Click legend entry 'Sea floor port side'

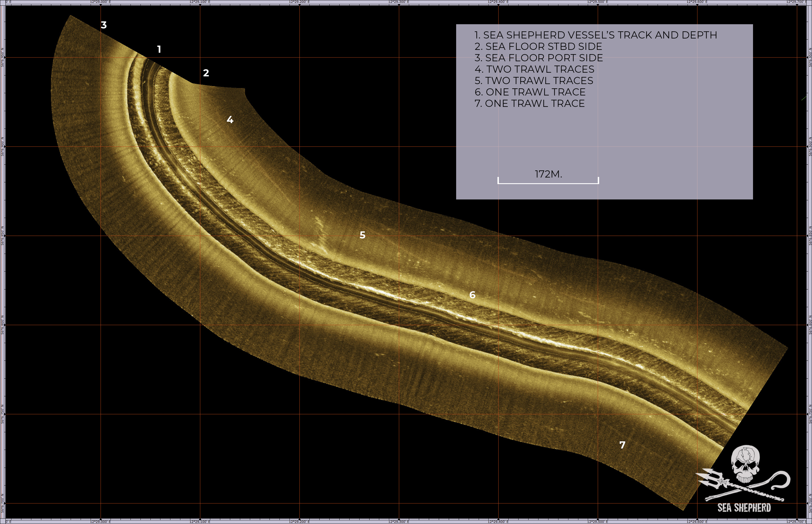tap(538, 58)
